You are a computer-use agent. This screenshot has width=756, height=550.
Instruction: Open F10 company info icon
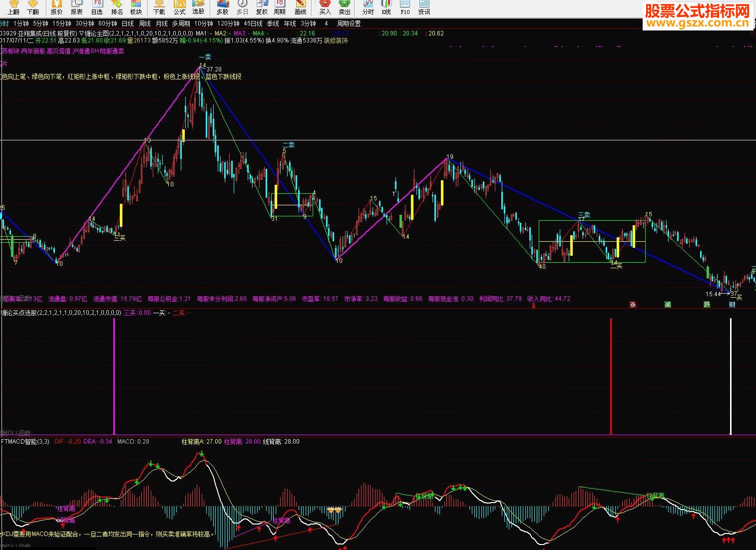click(405, 7)
